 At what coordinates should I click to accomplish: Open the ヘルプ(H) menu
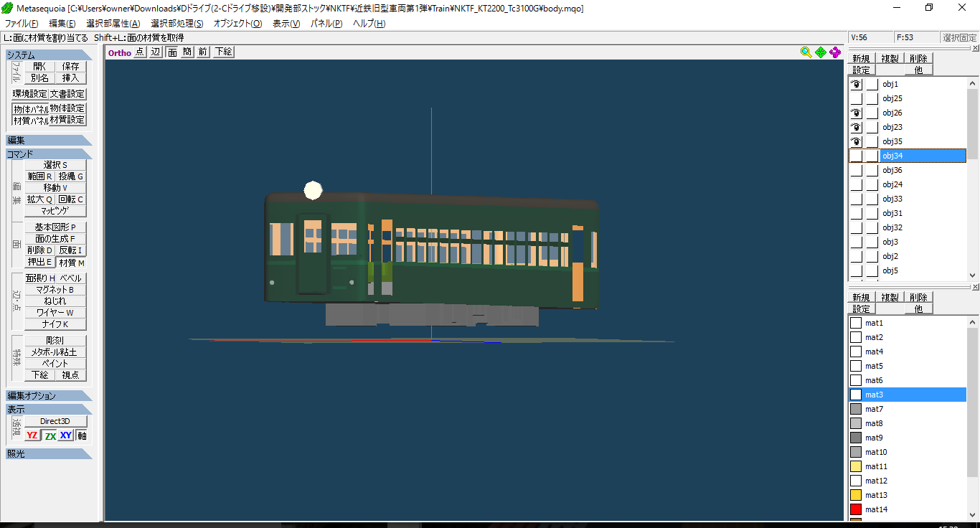pyautogui.click(x=369, y=24)
